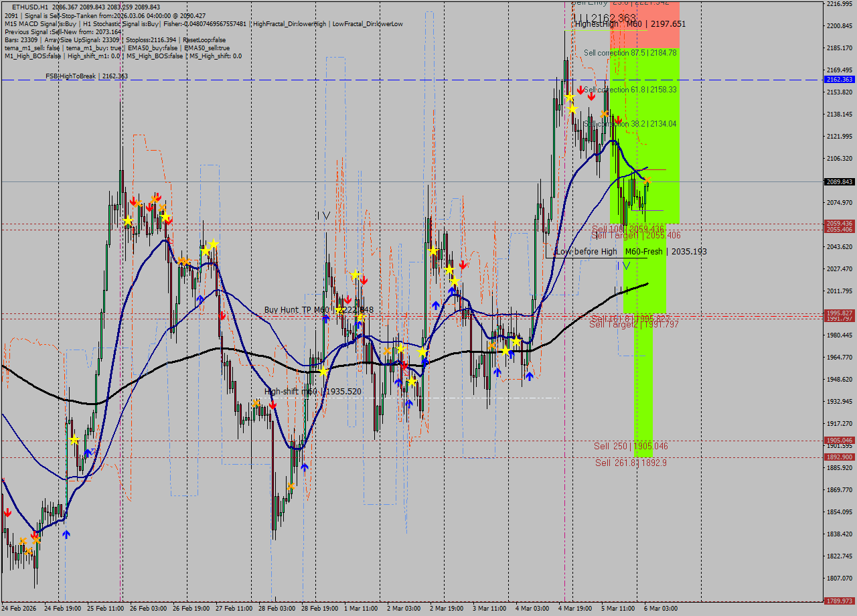Select the Buy Hunt TP M60 2221.948 annotation
This screenshot has height=616, width=857.
click(x=315, y=309)
